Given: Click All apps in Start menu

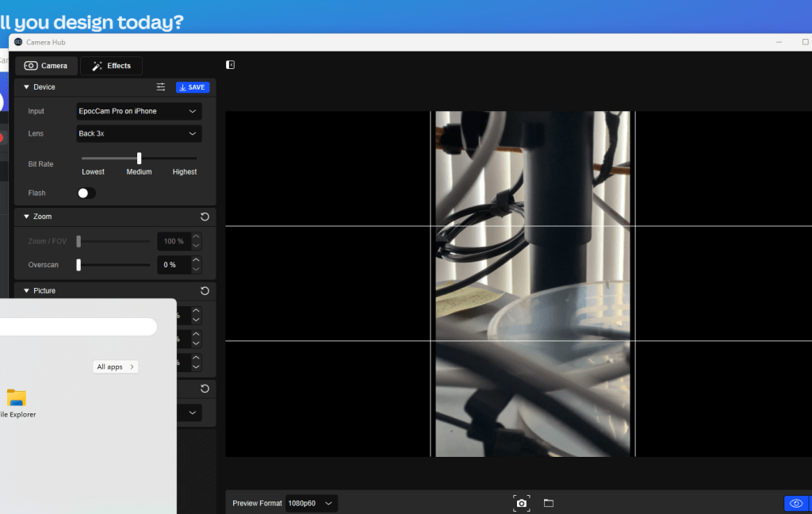Looking at the screenshot, I should 116,366.
